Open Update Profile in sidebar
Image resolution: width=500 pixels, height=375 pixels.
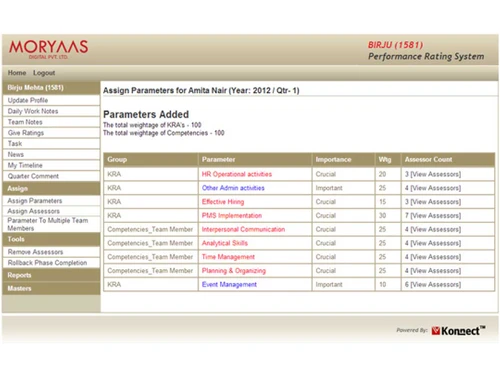pyautogui.click(x=51, y=100)
